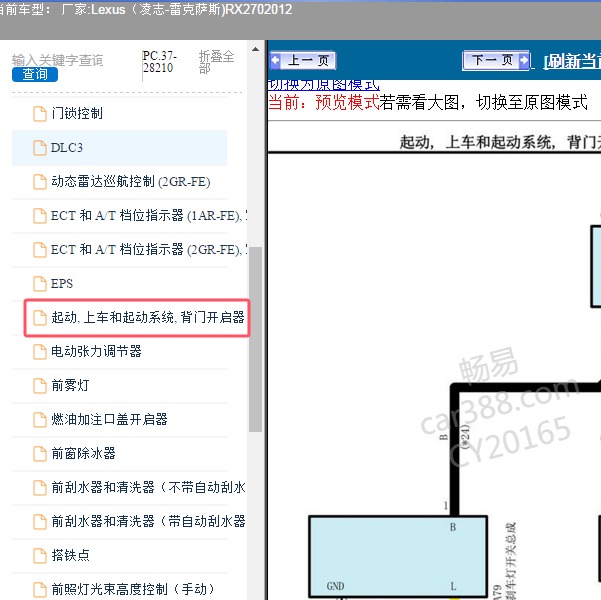
Task: Click the GND terminal label in diagram
Action: [x=335, y=586]
